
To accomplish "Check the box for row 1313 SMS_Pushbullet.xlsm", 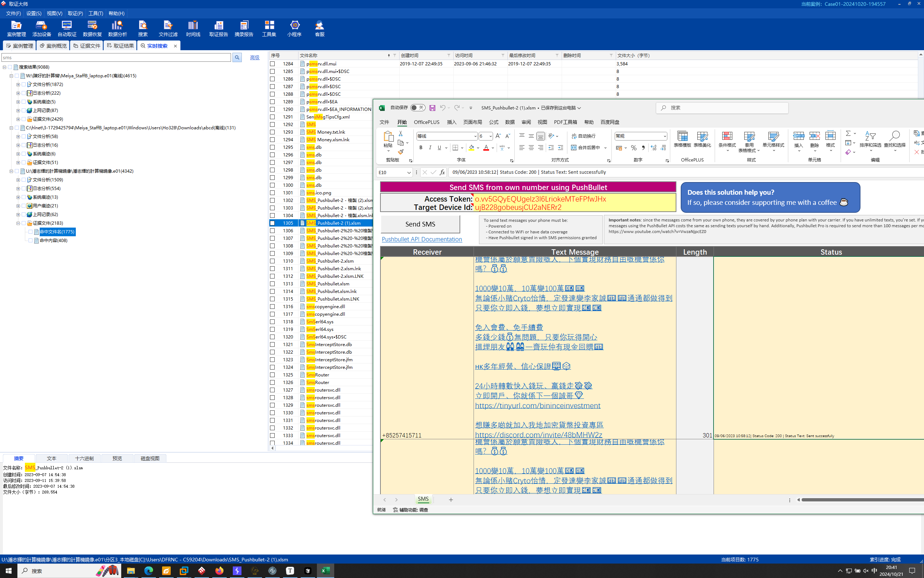I will pyautogui.click(x=272, y=284).
